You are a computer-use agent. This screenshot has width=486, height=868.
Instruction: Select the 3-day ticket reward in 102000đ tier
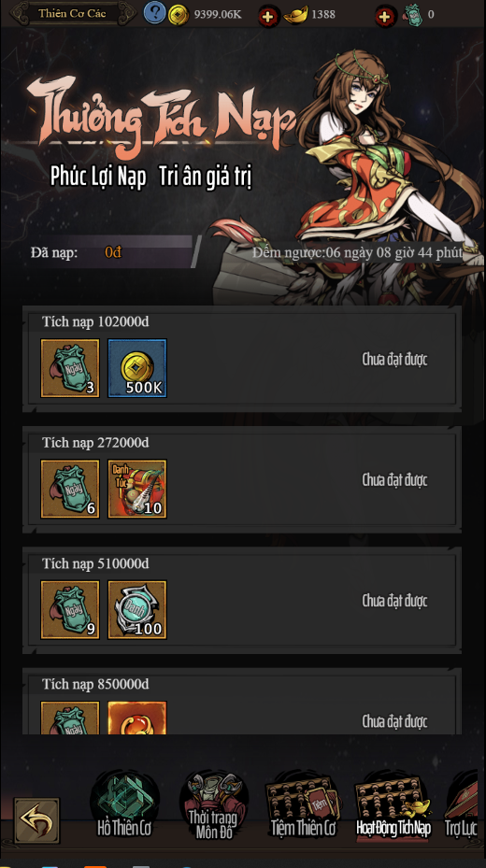(70, 368)
